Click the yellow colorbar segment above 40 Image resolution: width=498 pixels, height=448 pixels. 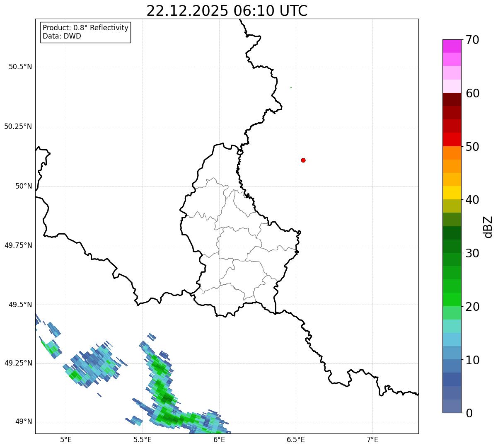(x=452, y=193)
